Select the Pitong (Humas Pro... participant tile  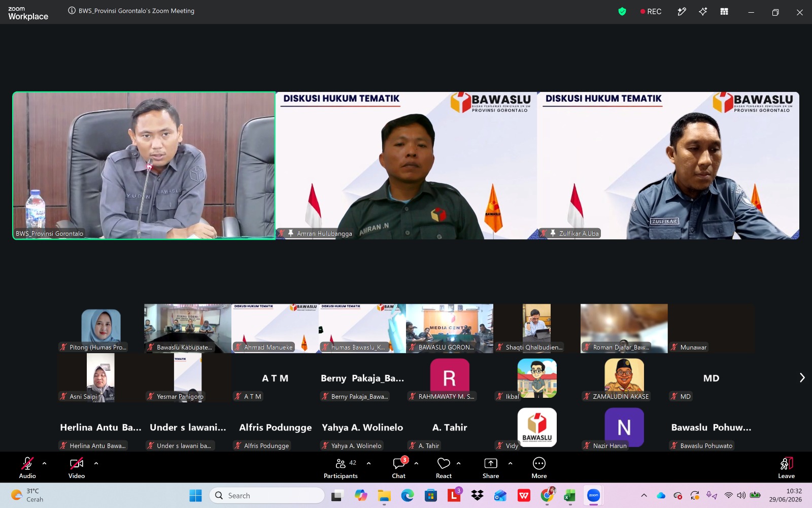click(x=100, y=328)
